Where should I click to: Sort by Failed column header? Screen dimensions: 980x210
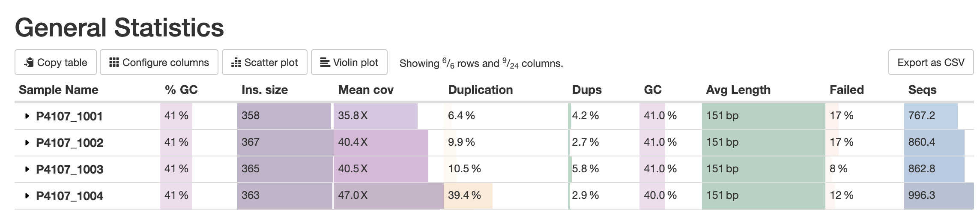tap(846, 90)
